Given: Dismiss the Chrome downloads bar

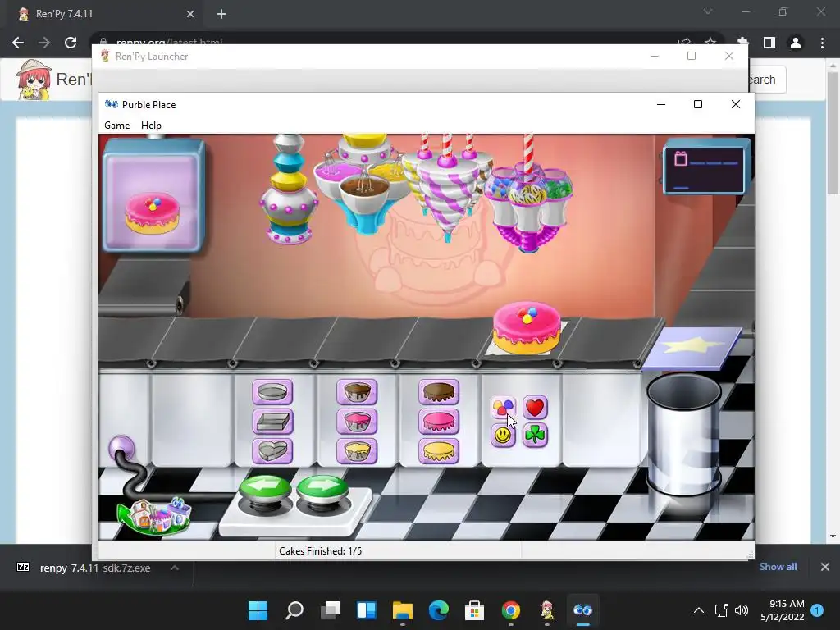Looking at the screenshot, I should 825,567.
